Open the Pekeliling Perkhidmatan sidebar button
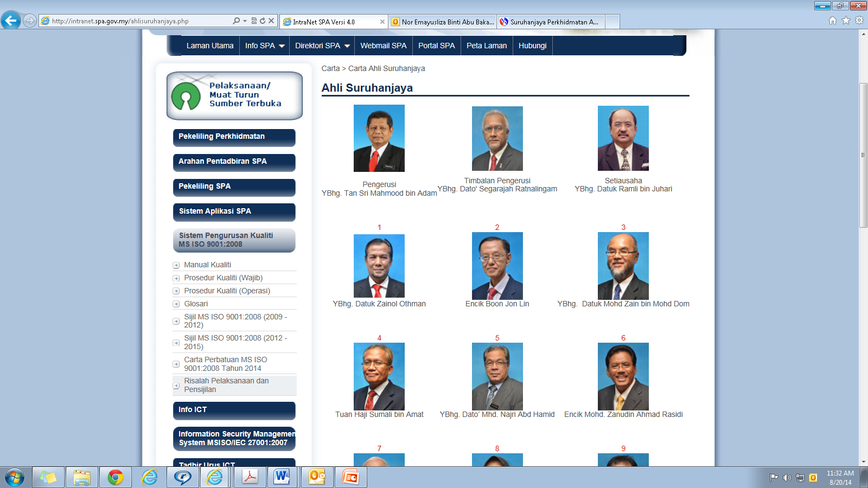This screenshot has width=868, height=488. (234, 137)
